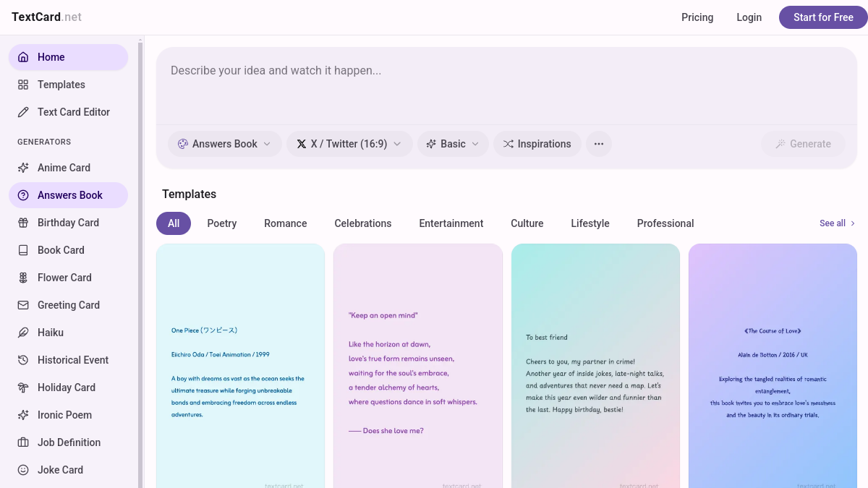The width and height of the screenshot is (868, 488).
Task: Click See all templates link
Action: (838, 223)
